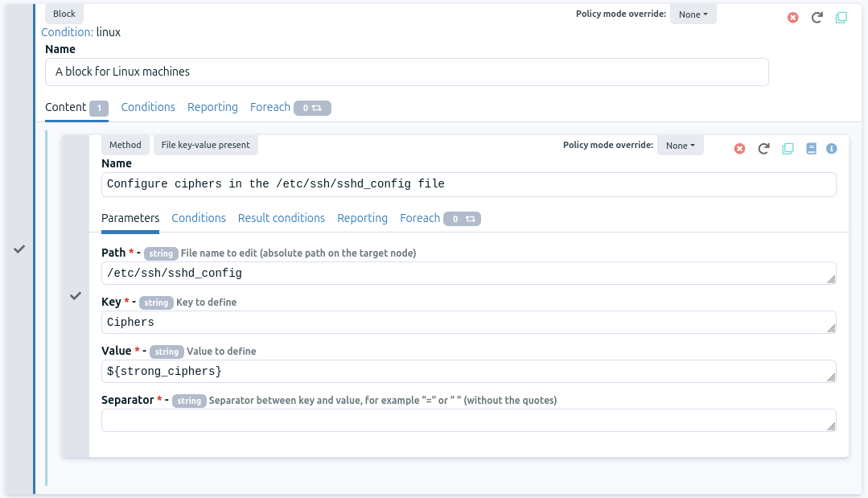
Task: Focus the Value field containing ${strong_ciphers}
Action: 467,372
